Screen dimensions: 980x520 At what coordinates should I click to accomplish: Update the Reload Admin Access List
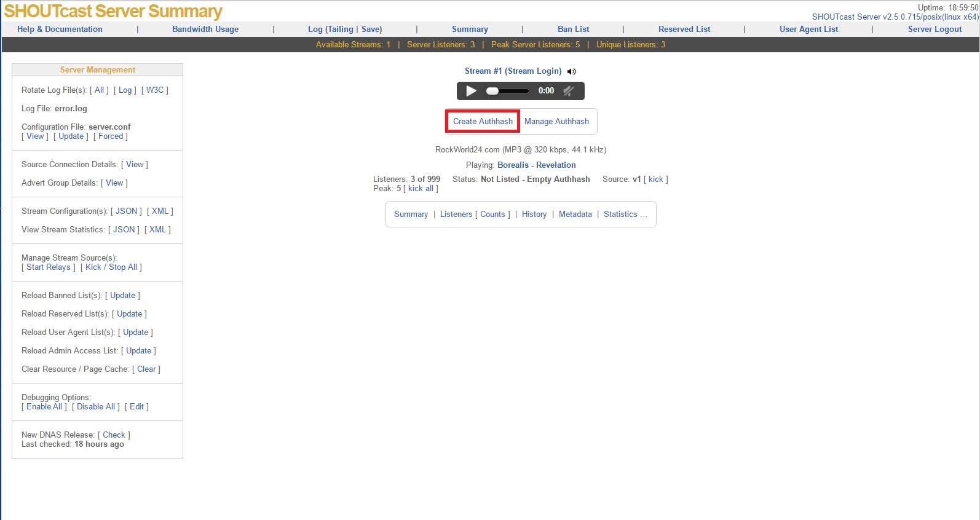tap(138, 350)
